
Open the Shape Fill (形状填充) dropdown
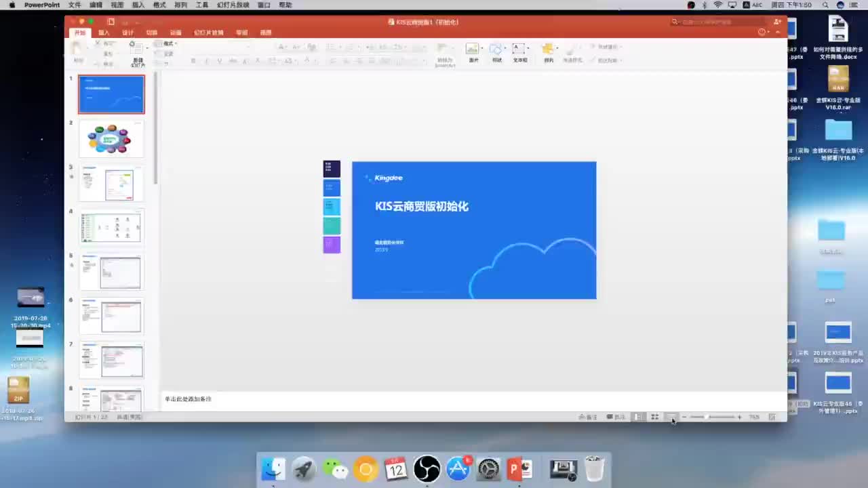[607, 47]
